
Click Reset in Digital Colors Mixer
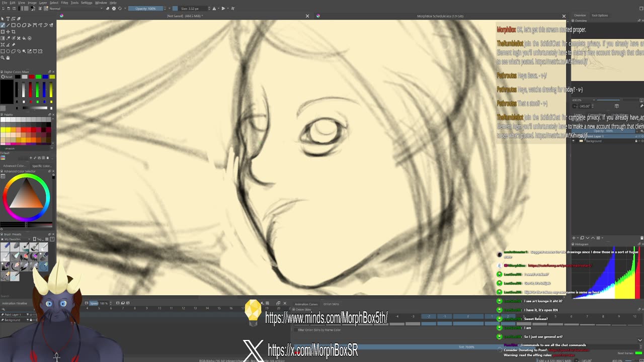[x=7, y=76]
